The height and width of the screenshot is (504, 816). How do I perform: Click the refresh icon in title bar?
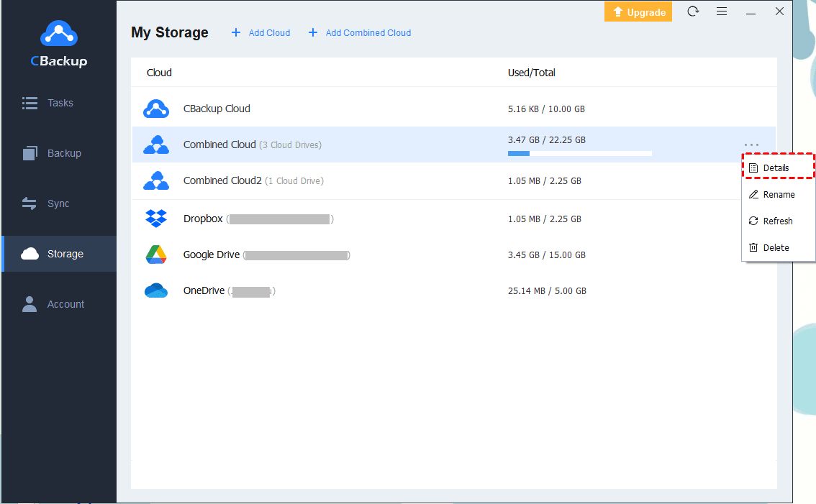(693, 12)
